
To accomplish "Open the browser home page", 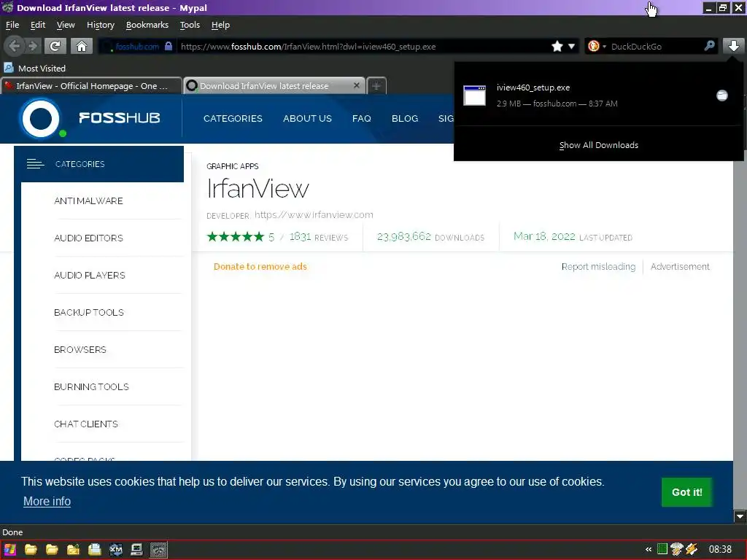I will point(82,46).
